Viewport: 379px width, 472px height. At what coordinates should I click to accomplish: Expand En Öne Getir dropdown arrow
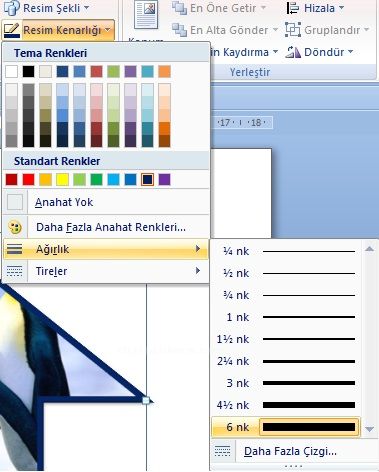(263, 8)
